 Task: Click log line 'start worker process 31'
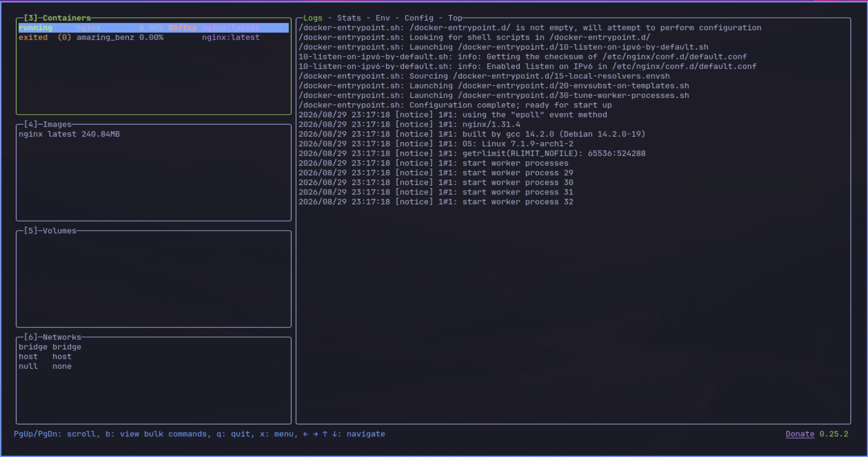point(436,192)
